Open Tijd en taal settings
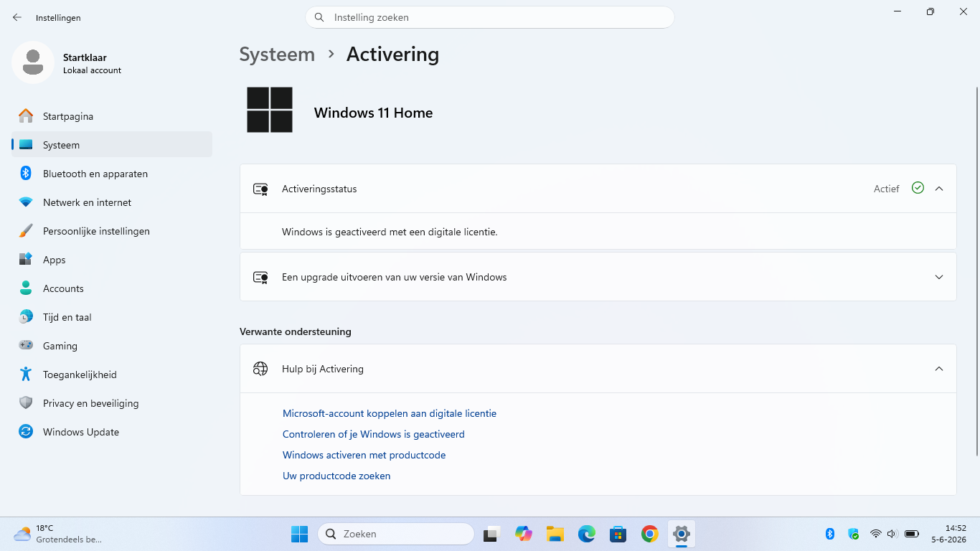This screenshot has width=980, height=551. pyautogui.click(x=112, y=317)
